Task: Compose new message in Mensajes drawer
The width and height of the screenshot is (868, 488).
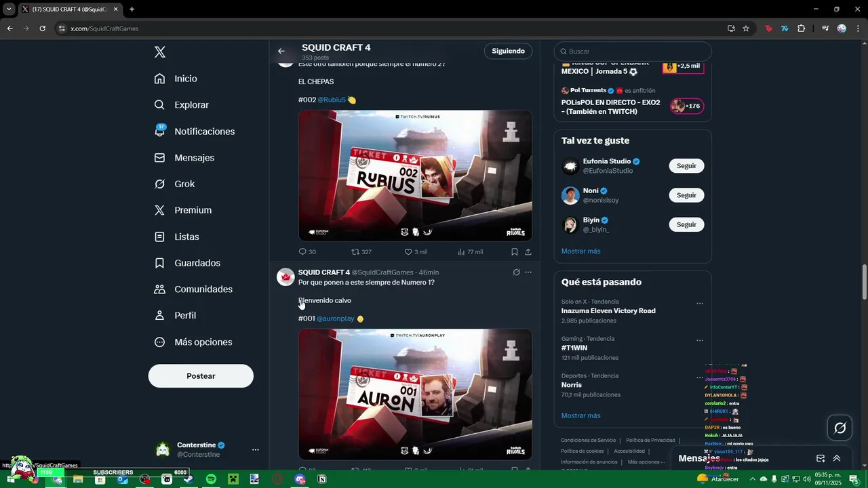Action: [x=821, y=458]
